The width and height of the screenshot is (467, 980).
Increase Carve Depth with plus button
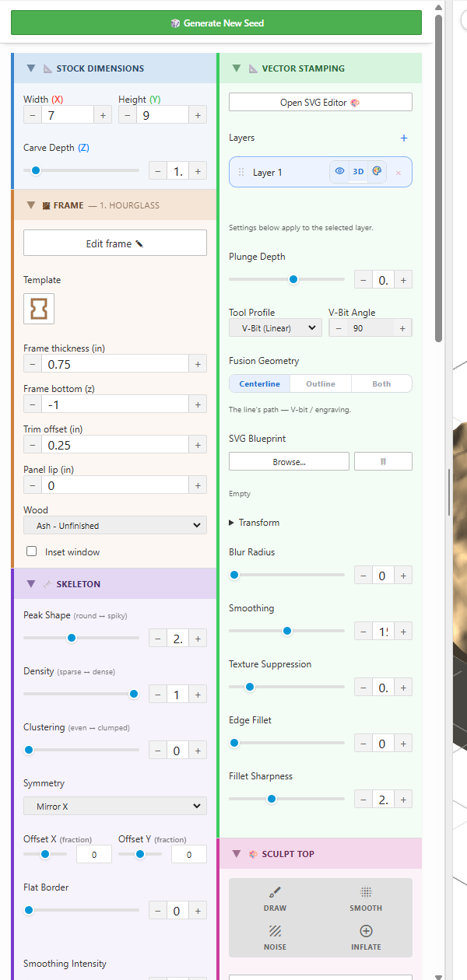pos(198,170)
